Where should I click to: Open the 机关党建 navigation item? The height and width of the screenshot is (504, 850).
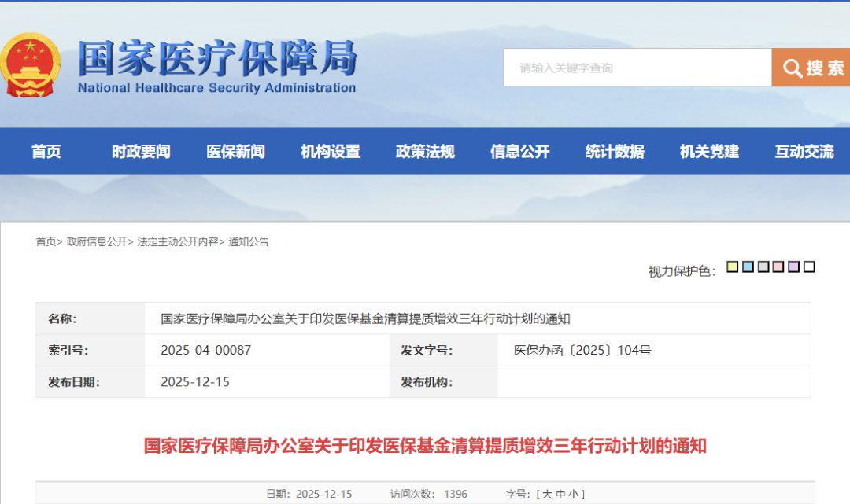[710, 152]
